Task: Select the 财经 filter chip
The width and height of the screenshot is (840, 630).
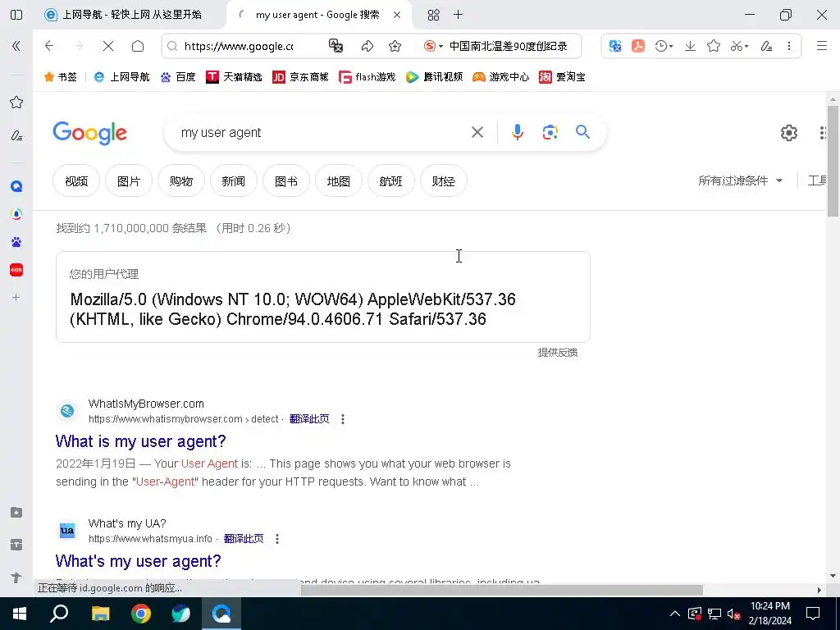Action: click(x=444, y=181)
